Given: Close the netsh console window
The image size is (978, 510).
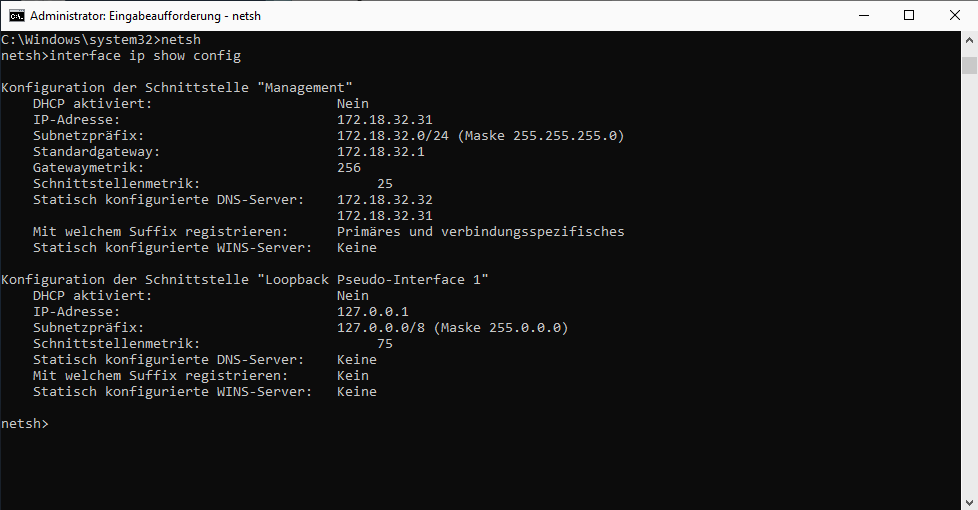Looking at the screenshot, I should [x=954, y=15].
